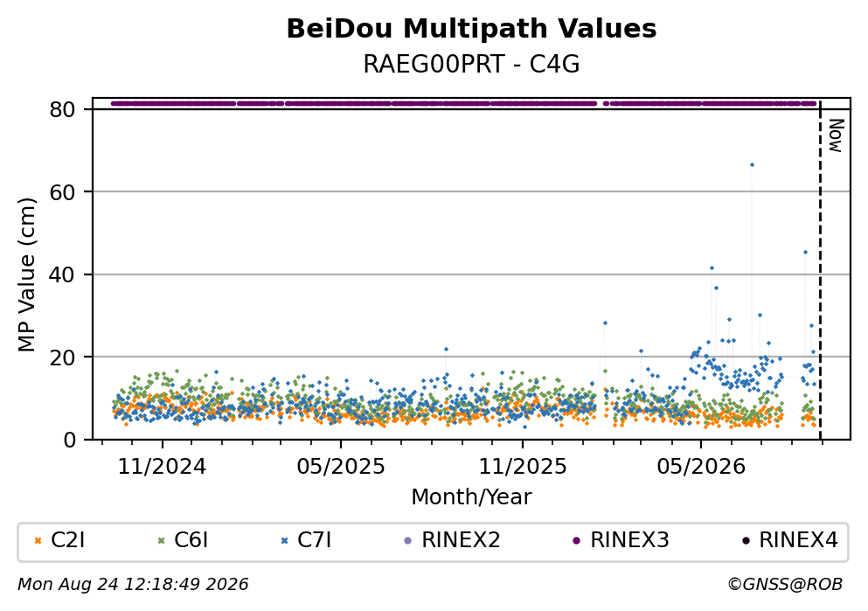Click the C2I orange legend marker
This screenshot has height=611, width=868.
(38, 541)
